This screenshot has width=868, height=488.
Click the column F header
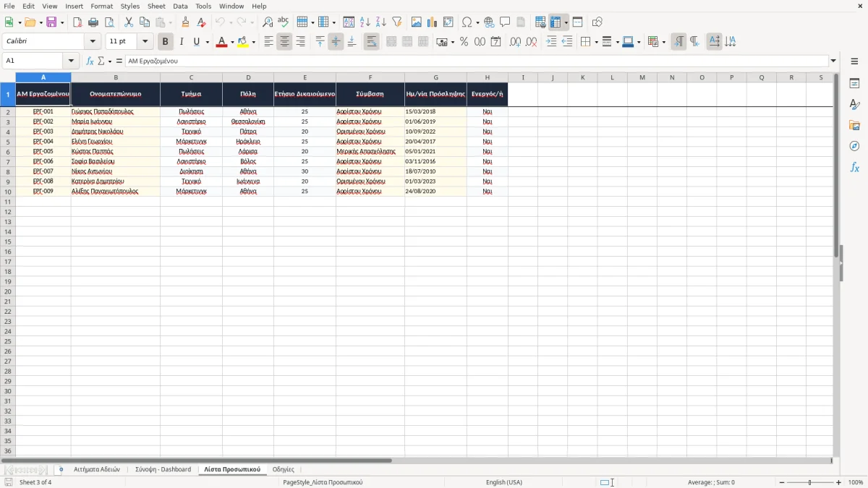click(370, 77)
